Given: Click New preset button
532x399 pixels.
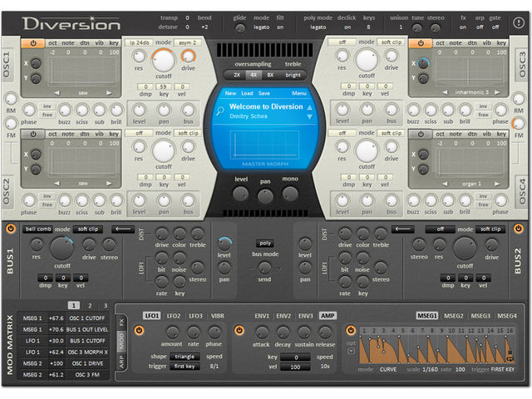Looking at the screenshot, I should (x=230, y=93).
